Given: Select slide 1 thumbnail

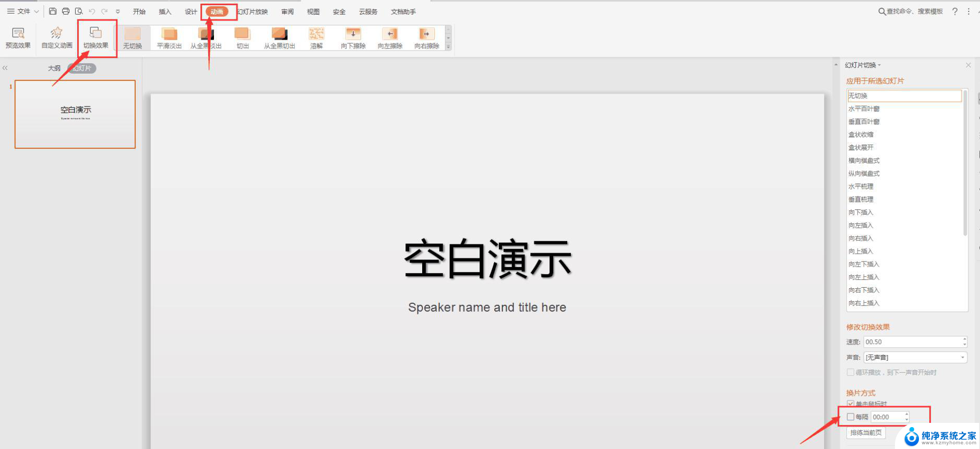Looking at the screenshot, I should point(75,114).
